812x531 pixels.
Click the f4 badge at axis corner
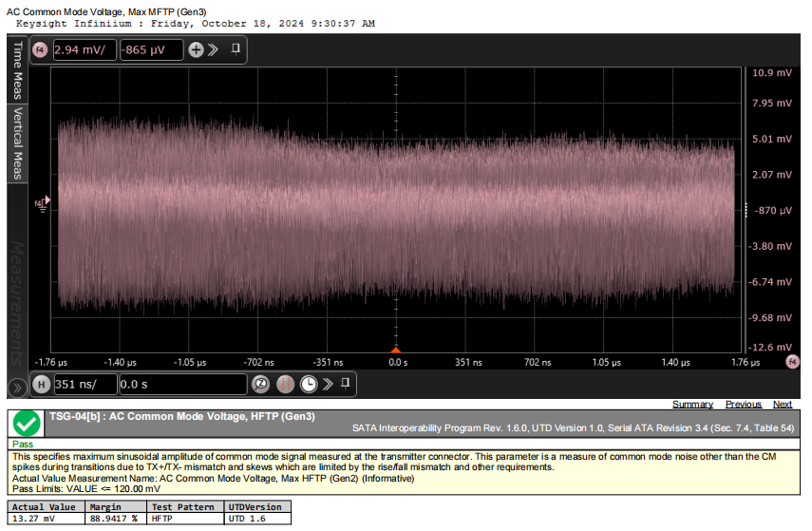792,362
